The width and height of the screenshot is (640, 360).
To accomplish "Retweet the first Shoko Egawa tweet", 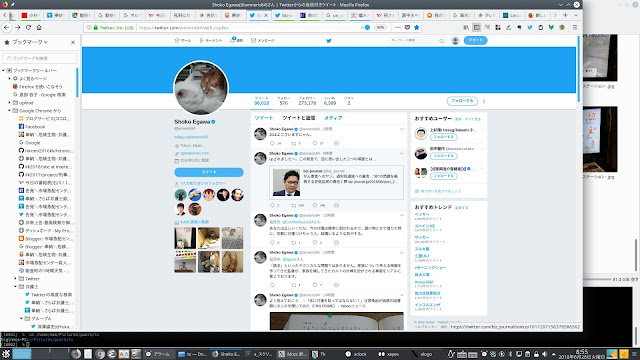I will [x=293, y=143].
